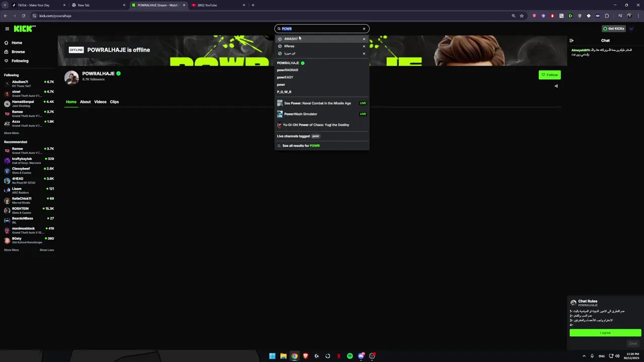Open Sea Power: Naval Combat category

321,103
